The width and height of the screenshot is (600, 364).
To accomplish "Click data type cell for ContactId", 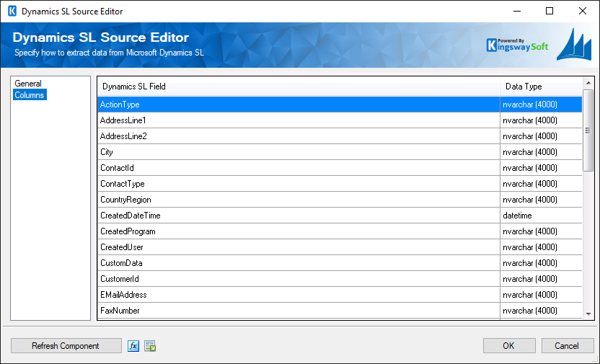I will tap(541, 168).
